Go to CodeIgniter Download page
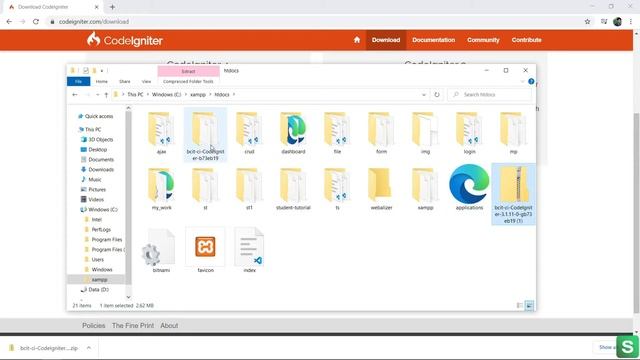 pyautogui.click(x=386, y=40)
